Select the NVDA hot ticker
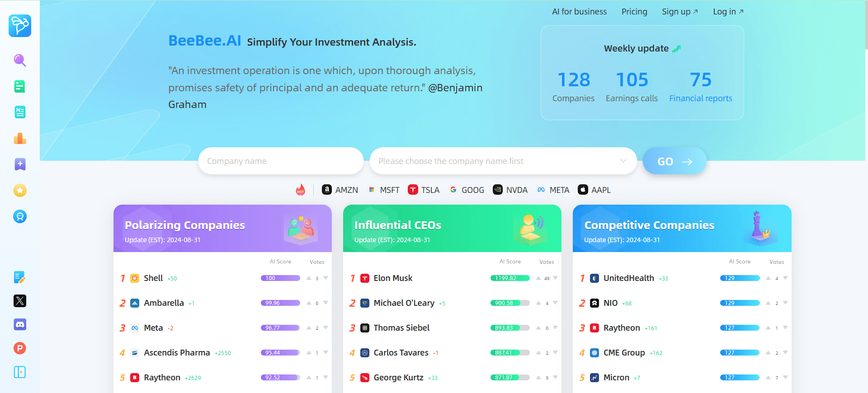The image size is (868, 393). (x=510, y=190)
